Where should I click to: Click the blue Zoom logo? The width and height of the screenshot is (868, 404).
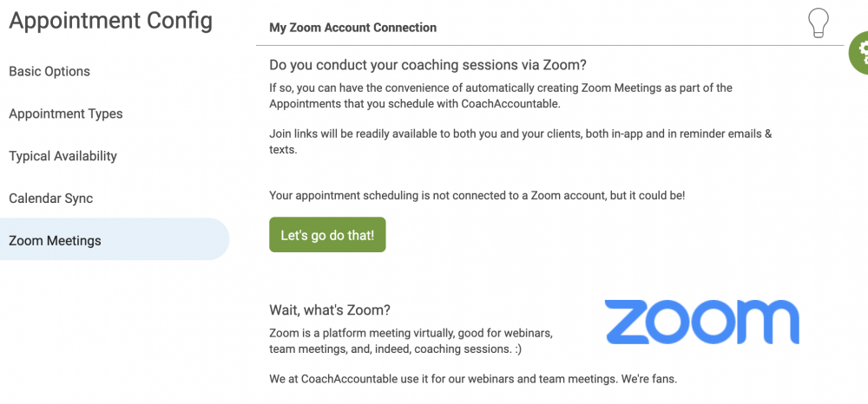702,322
